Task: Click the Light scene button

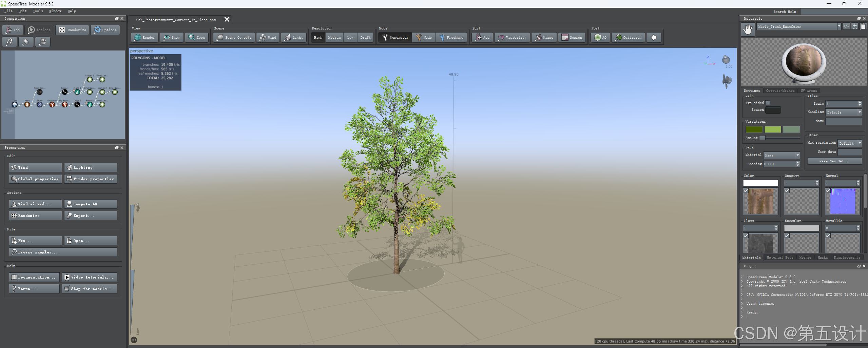Action: point(294,37)
